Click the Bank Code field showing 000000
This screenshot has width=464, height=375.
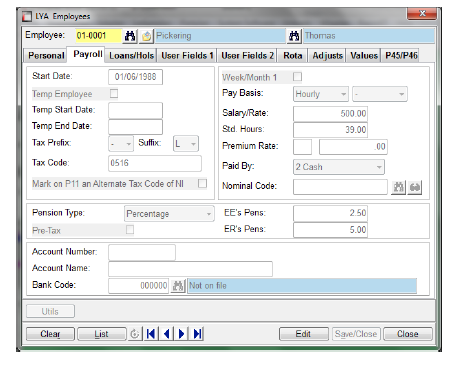tap(139, 286)
